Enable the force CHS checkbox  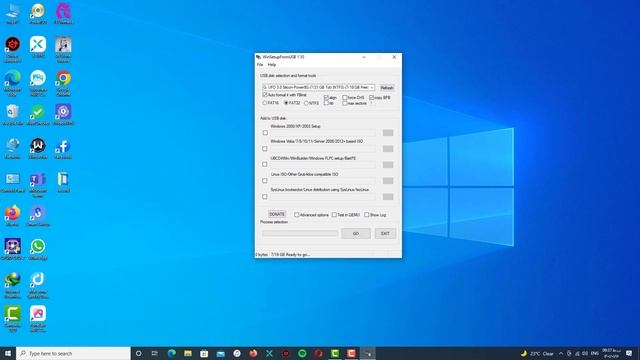coord(353,98)
